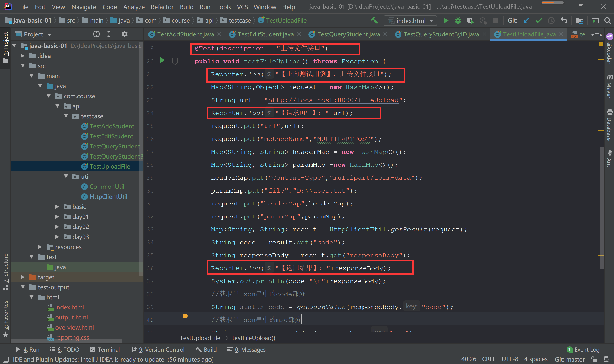Open Project panel settings gear
This screenshot has height=364, width=614.
tap(124, 34)
